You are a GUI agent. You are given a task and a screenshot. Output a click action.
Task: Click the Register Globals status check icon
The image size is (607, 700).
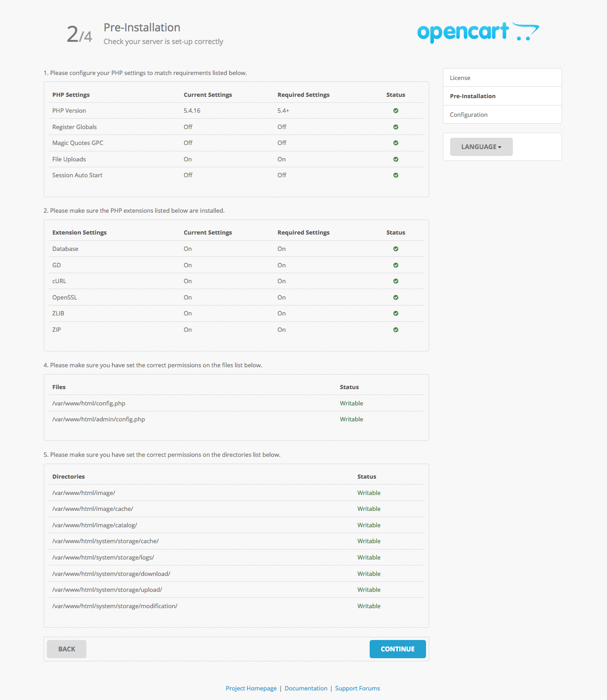point(396,127)
